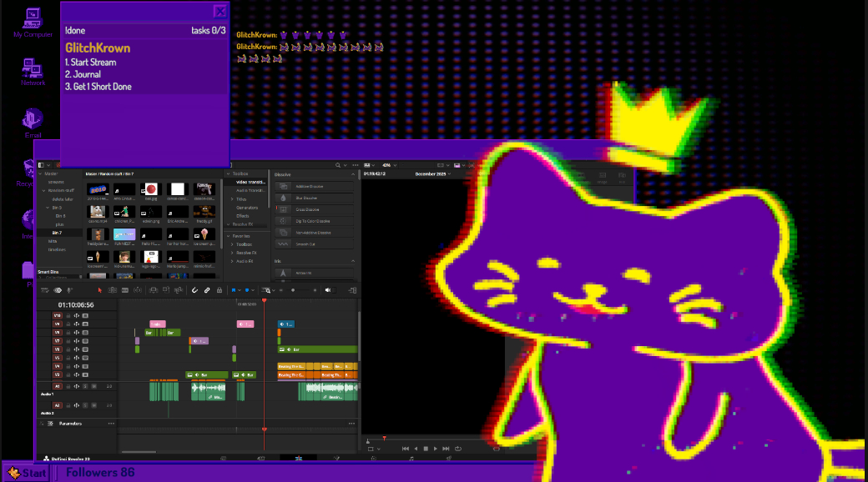Toggle timeline Snapping magnet icon
The width and height of the screenshot is (868, 482).
coord(194,290)
